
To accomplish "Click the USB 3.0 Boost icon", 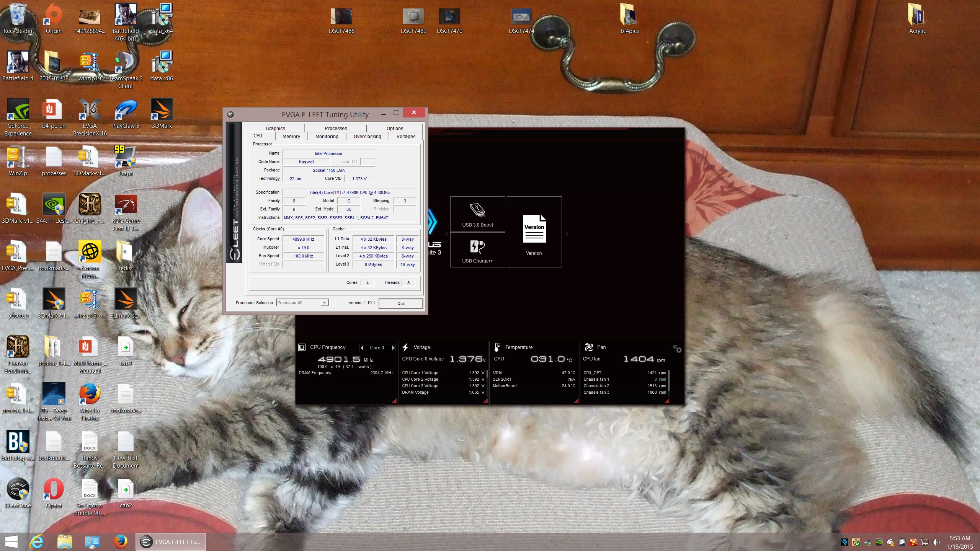I will [477, 210].
